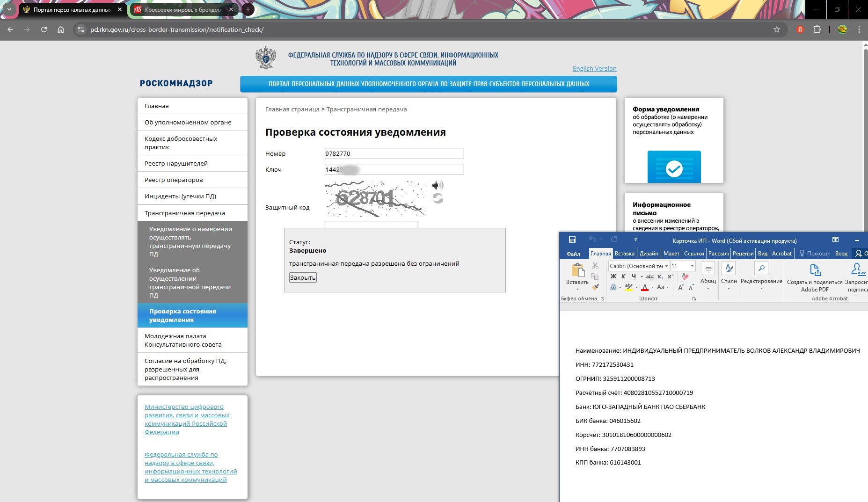
Task: Click the Redo icon in Word title bar
Action: click(614, 240)
